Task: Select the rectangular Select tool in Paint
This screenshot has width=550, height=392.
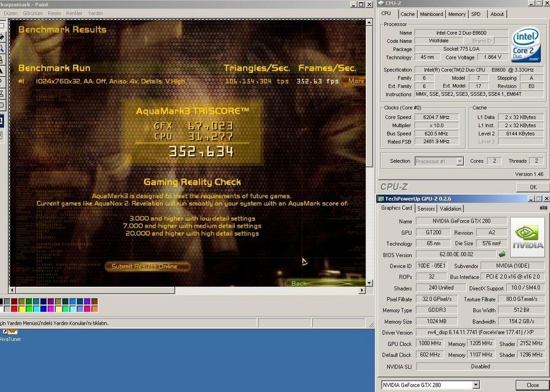Action: [x=2, y=26]
